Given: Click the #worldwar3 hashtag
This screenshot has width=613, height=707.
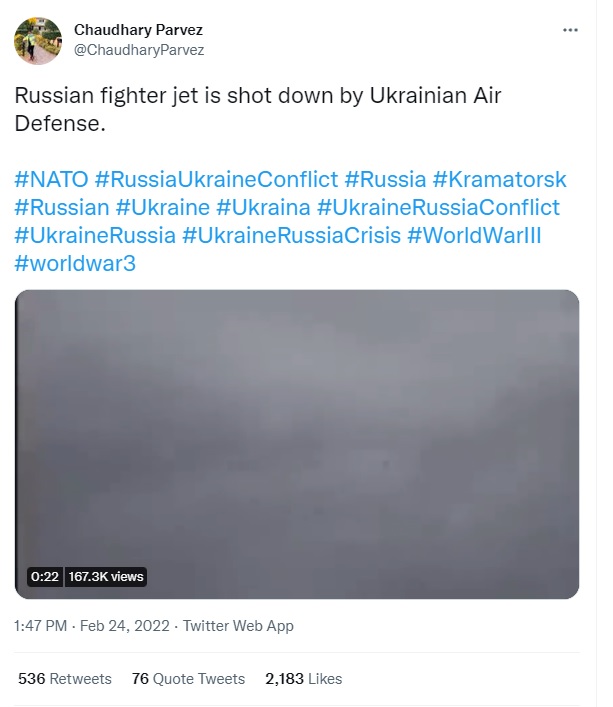Looking at the screenshot, I should click(76, 264).
